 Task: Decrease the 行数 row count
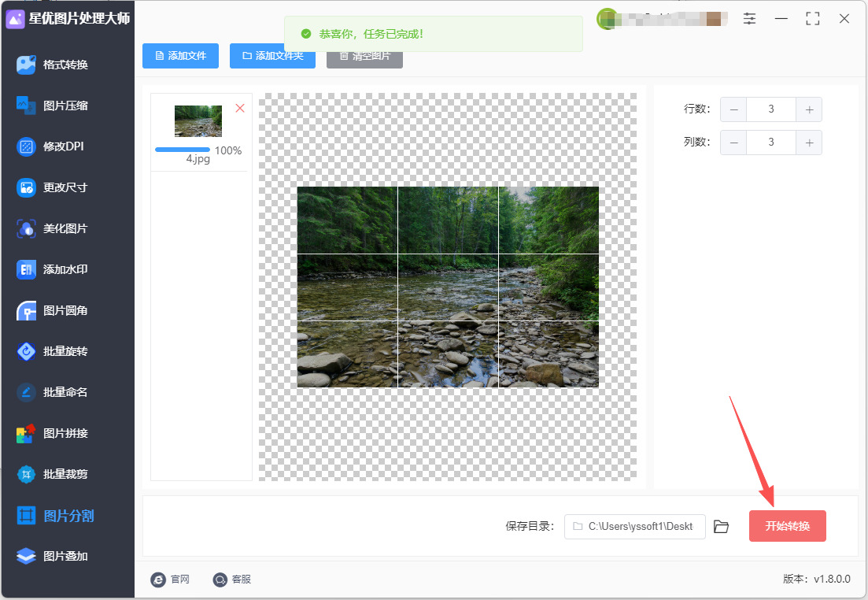tap(733, 109)
